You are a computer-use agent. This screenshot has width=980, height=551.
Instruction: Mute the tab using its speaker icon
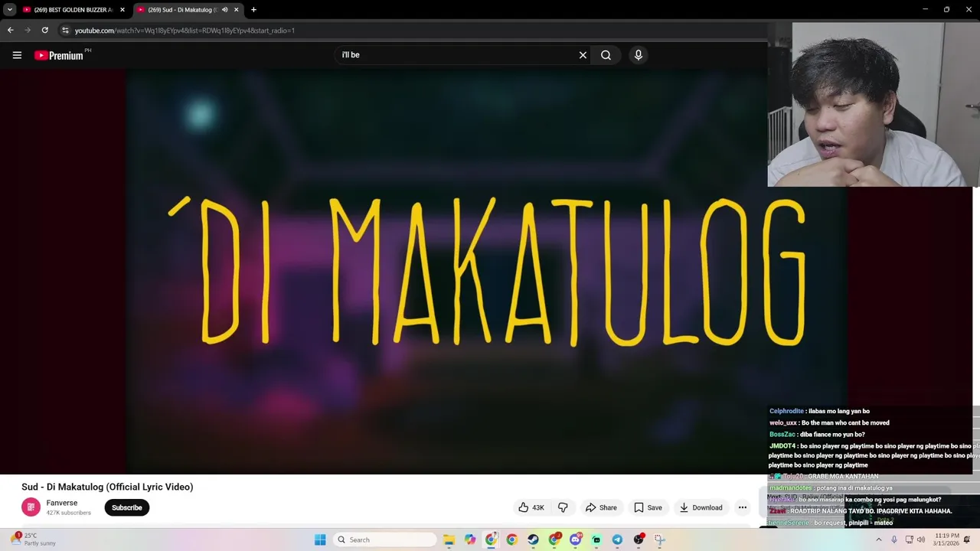[x=224, y=10]
